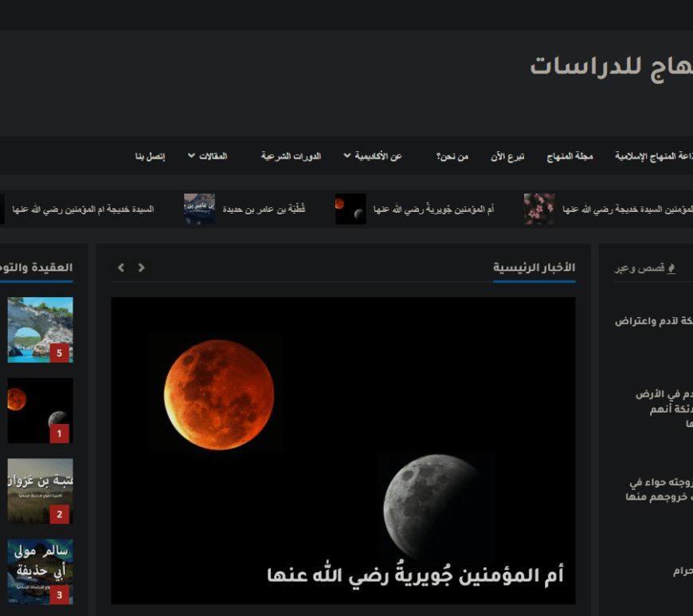The width and height of the screenshot is (693, 616).
Task: Open sidebar thumbnail of سالم مولى أبي حذيفة
Action: point(40,571)
